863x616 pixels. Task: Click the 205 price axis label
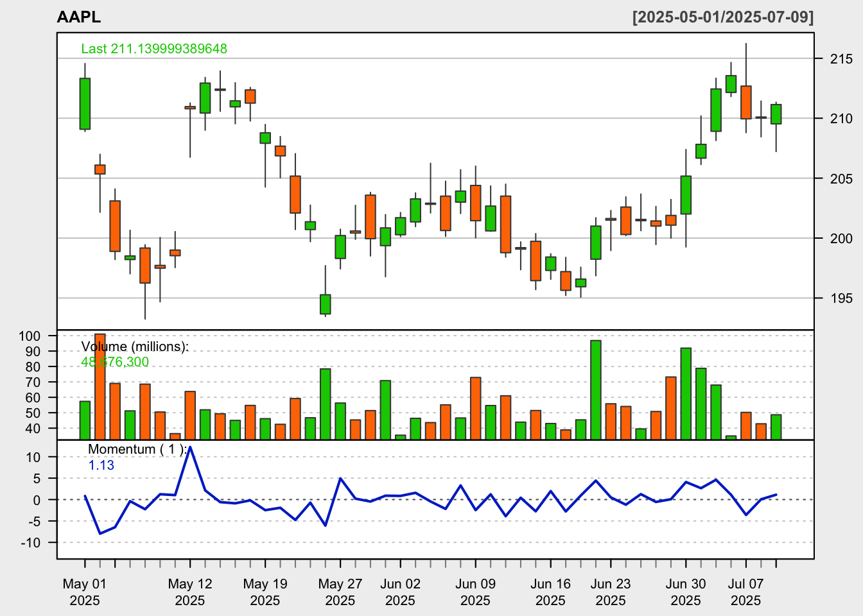(841, 178)
